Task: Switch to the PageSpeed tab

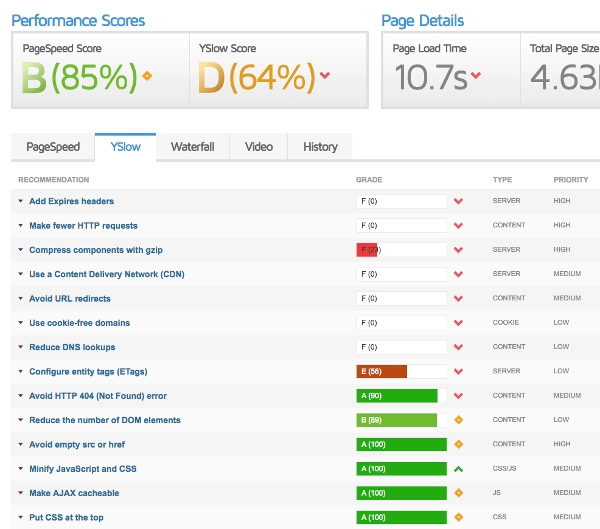Action: click(53, 147)
